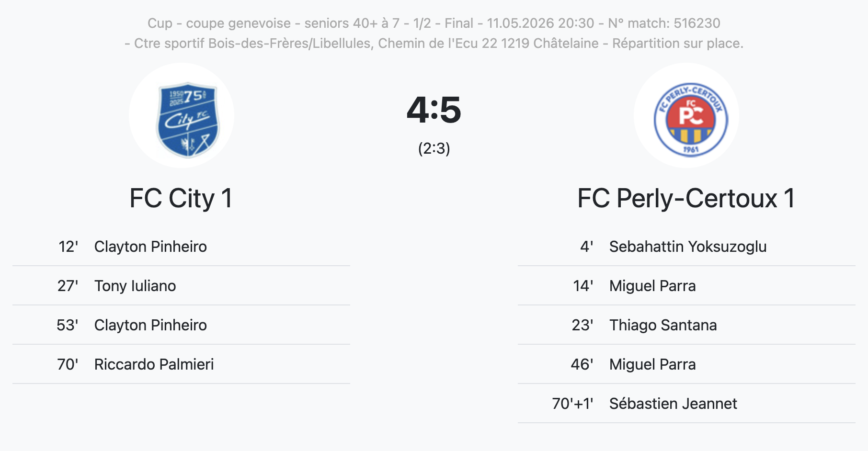
Task: Click the 70'+1' minute marker
Action: (x=572, y=404)
